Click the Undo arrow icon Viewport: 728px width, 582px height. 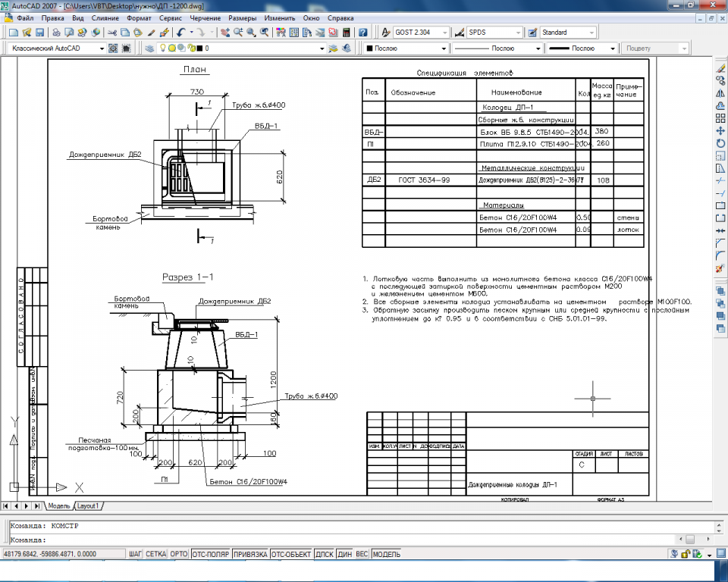181,33
